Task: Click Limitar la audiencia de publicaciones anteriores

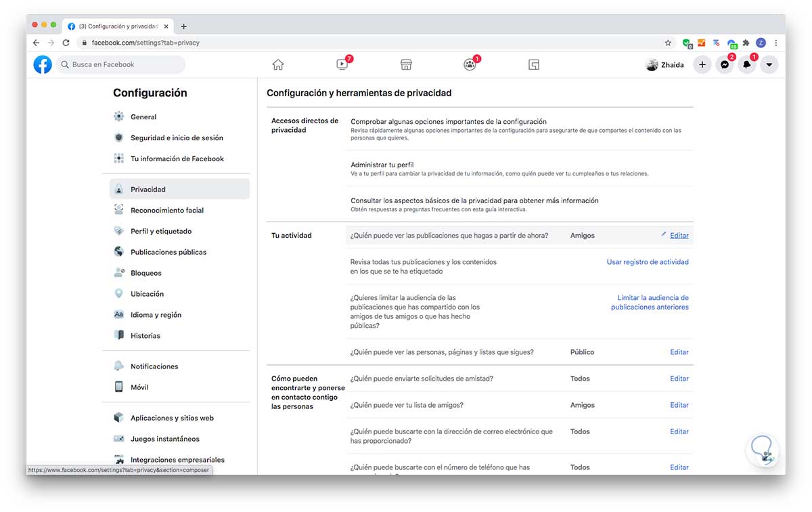Action: [650, 303]
